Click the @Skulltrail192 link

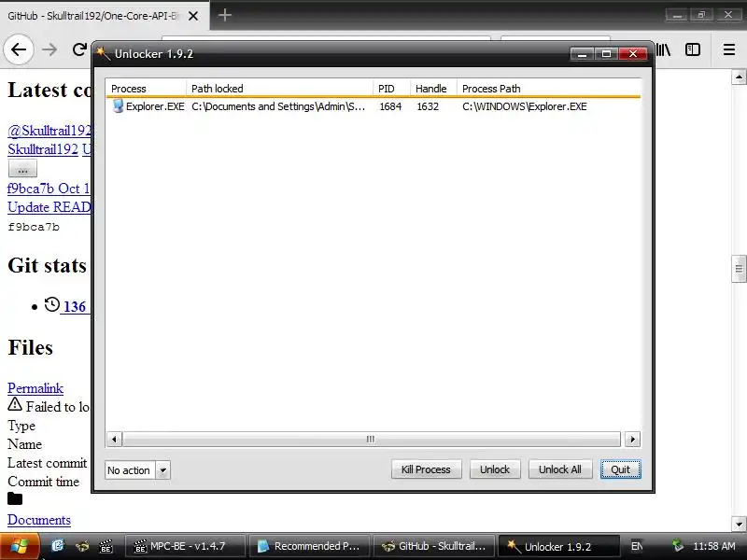pyautogui.click(x=49, y=131)
